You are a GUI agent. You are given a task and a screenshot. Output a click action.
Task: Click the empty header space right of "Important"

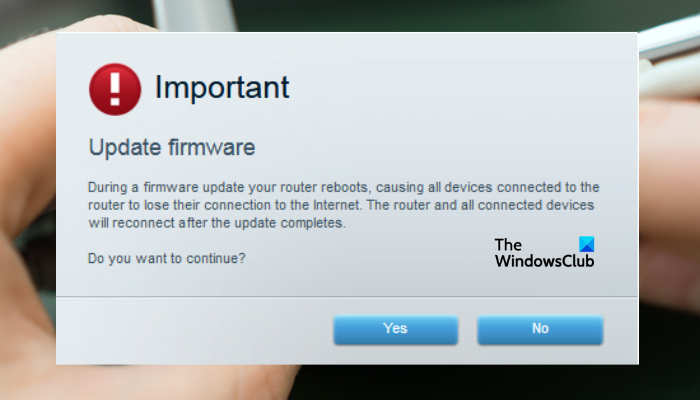coord(450,88)
